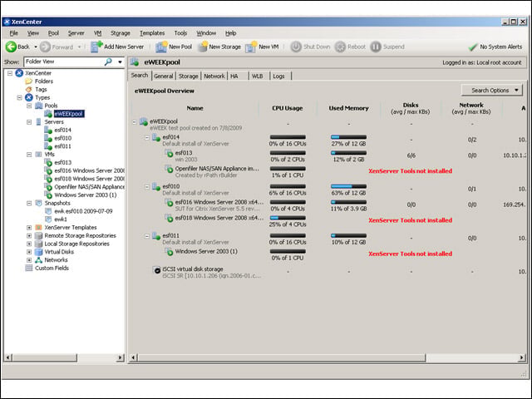Viewport: 532px width, 399px height.
Task: Open the File menu
Action: click(x=13, y=33)
